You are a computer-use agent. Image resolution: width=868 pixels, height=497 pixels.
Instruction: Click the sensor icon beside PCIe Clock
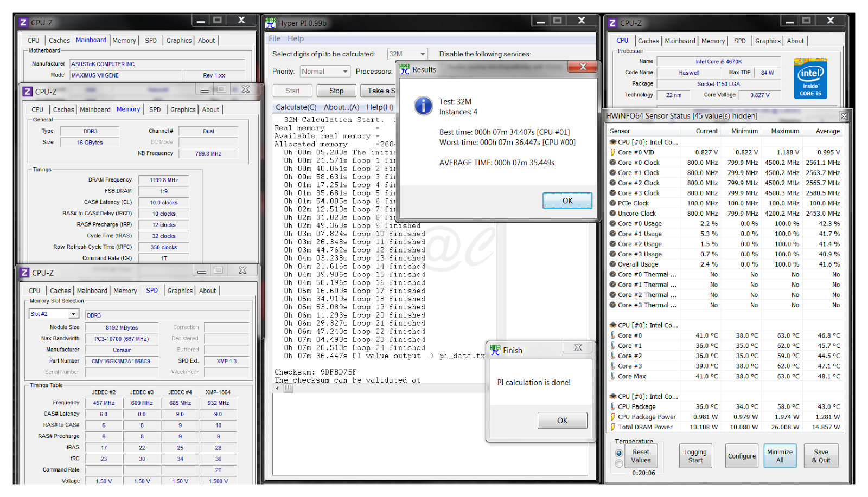[x=613, y=203]
